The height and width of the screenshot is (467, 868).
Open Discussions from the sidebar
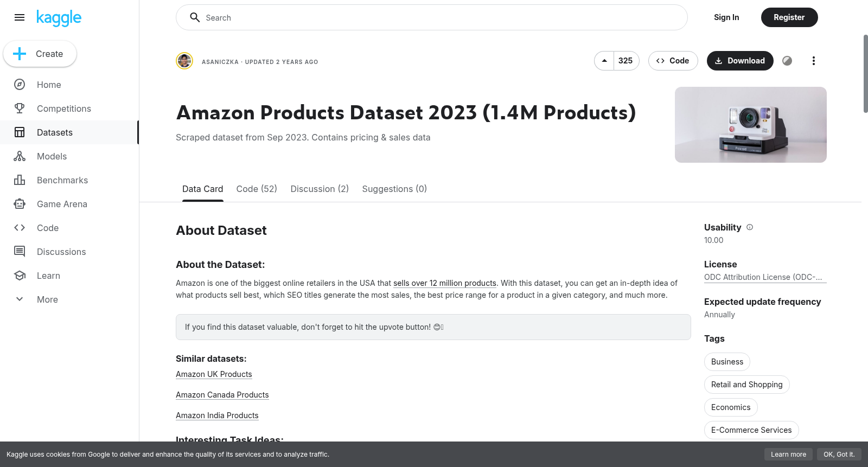click(69, 252)
